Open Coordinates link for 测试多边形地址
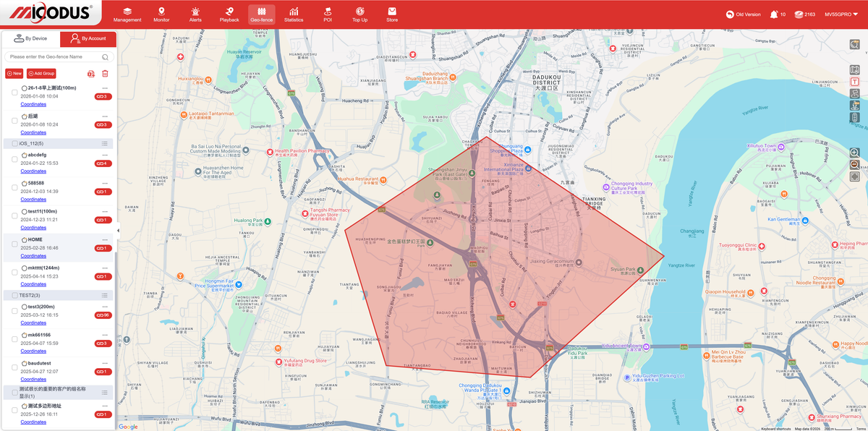868x431 pixels. (33, 423)
